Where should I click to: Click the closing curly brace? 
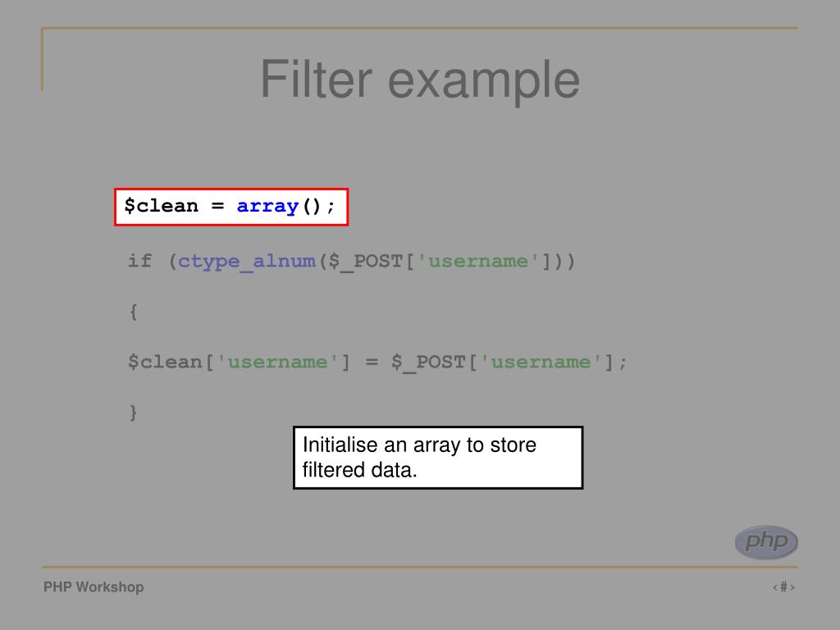[134, 413]
